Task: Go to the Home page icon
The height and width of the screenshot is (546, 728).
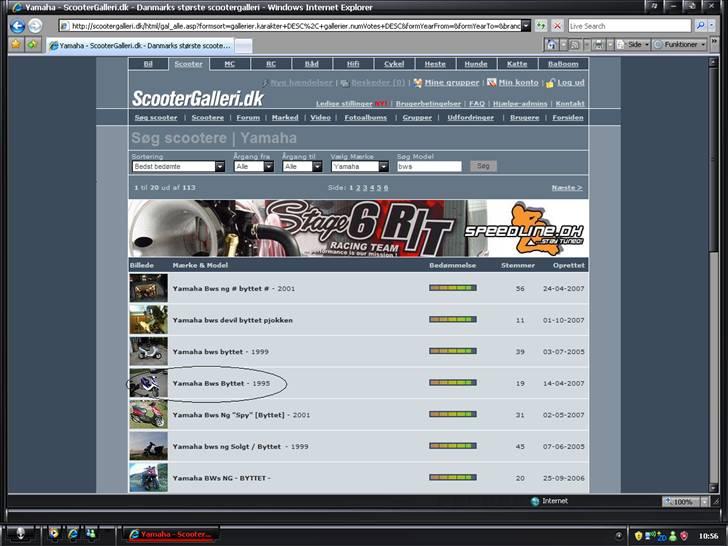Action: tap(551, 45)
